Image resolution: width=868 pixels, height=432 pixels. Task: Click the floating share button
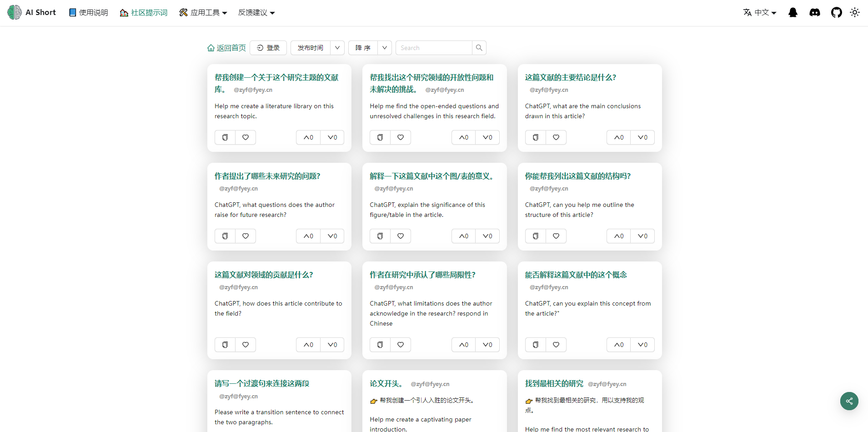[x=849, y=401]
